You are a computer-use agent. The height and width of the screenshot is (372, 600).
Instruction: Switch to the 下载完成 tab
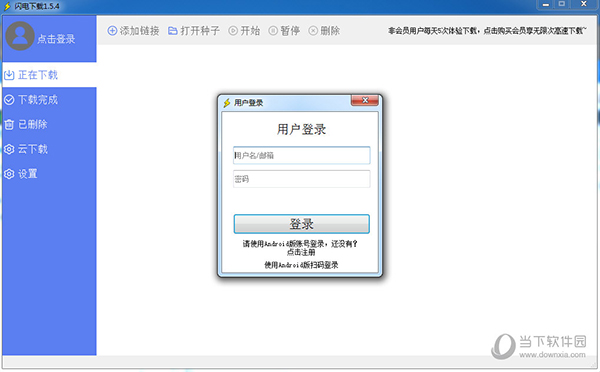[49, 100]
